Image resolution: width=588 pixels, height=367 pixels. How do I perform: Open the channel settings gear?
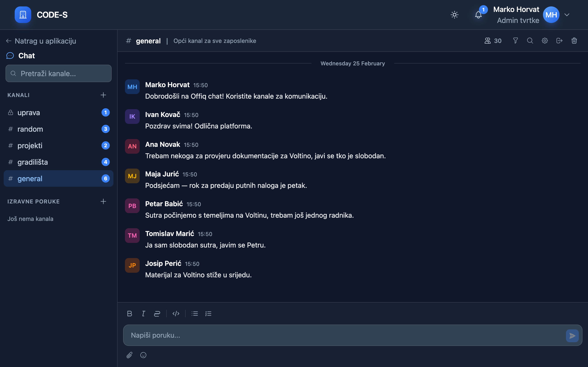tap(545, 41)
